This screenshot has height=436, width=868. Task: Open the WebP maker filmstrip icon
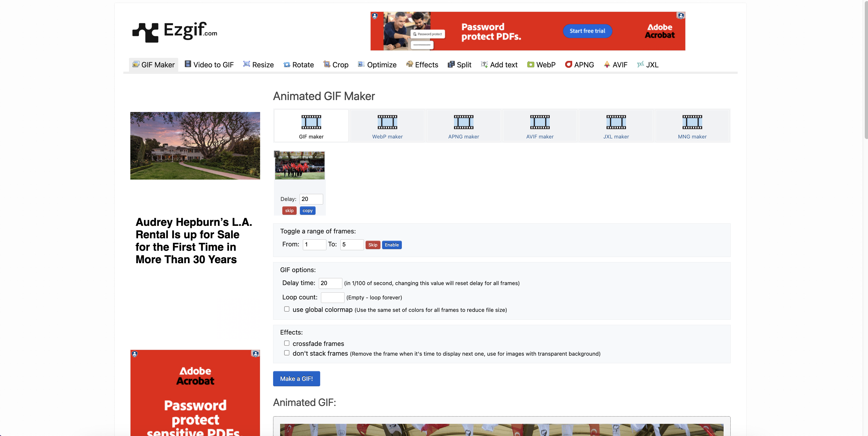(x=387, y=122)
